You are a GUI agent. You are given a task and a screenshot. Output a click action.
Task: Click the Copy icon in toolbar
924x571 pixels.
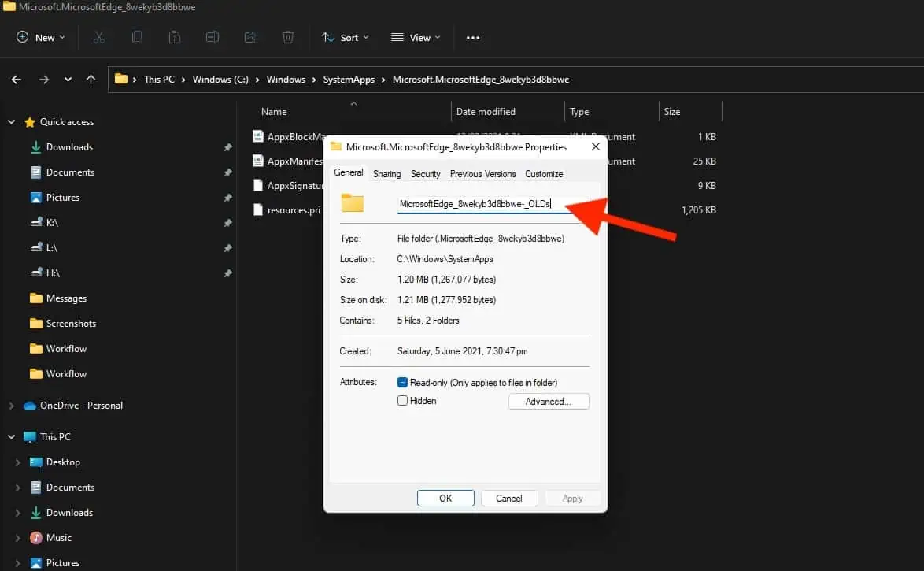tap(137, 37)
